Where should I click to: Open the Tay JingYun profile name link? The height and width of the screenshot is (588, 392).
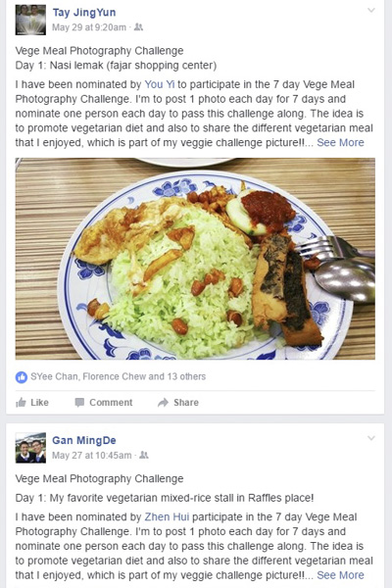pos(84,13)
